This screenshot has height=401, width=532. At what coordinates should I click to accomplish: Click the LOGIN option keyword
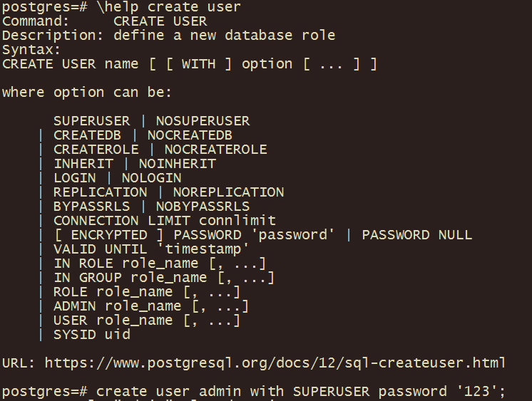pos(75,178)
